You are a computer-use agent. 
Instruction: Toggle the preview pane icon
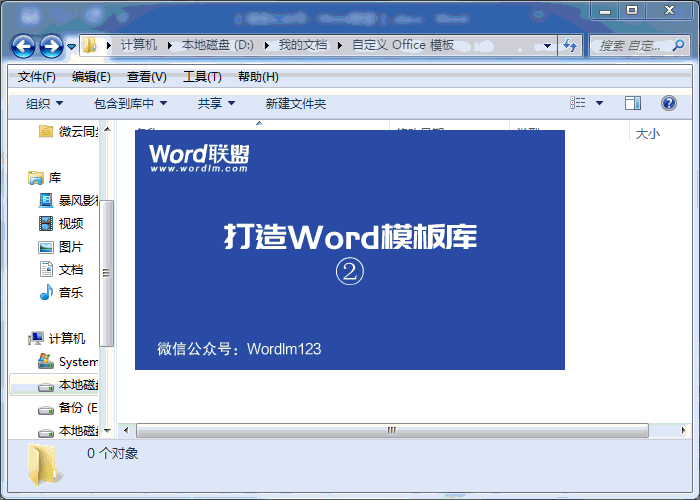point(633,103)
